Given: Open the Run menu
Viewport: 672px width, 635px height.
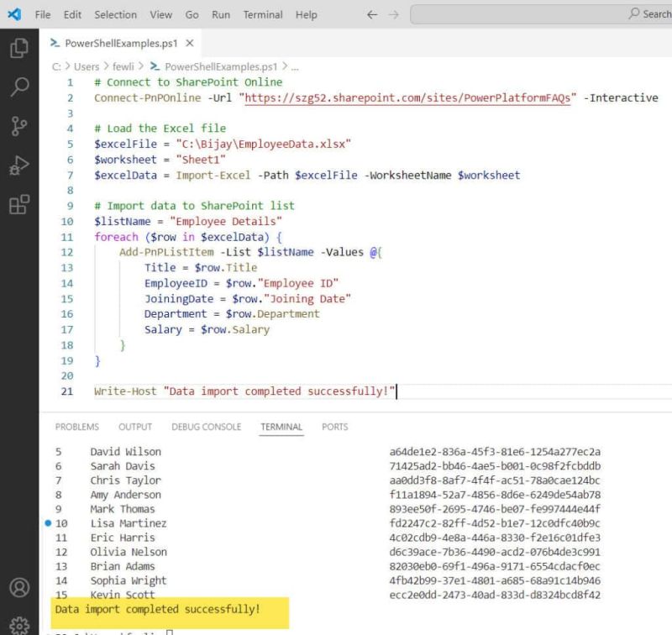Looking at the screenshot, I should 221,14.
